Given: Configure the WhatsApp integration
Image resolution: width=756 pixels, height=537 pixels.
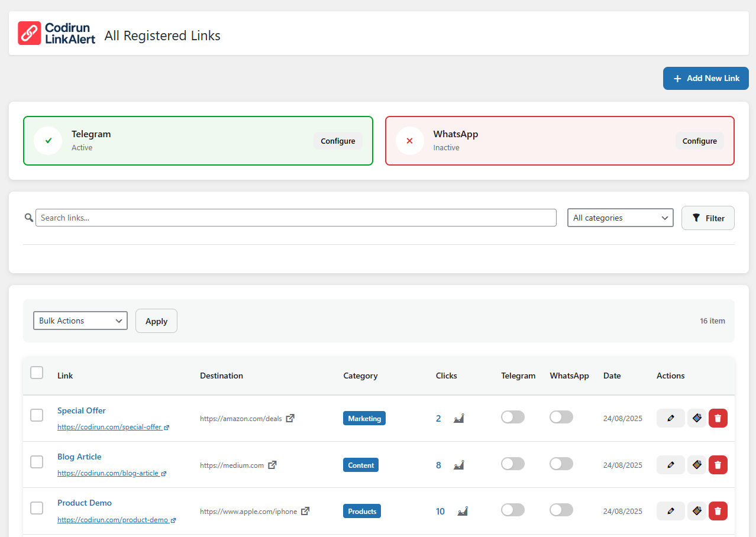Looking at the screenshot, I should (x=699, y=141).
